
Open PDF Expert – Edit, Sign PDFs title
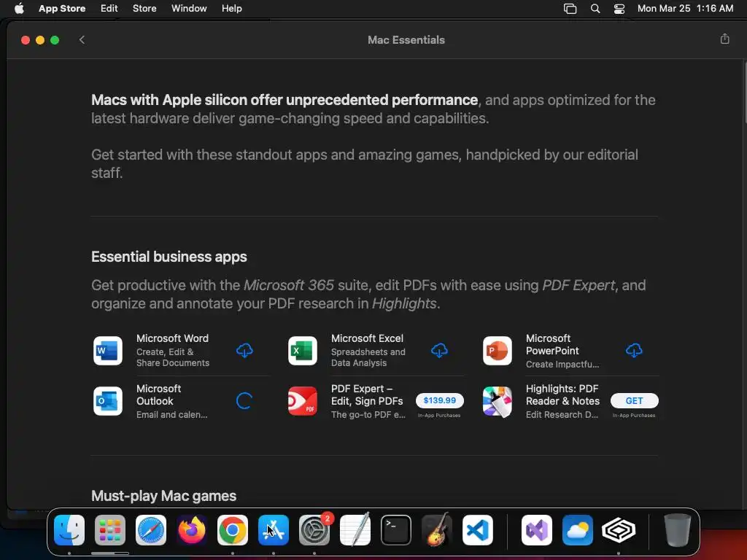pyautogui.click(x=367, y=394)
